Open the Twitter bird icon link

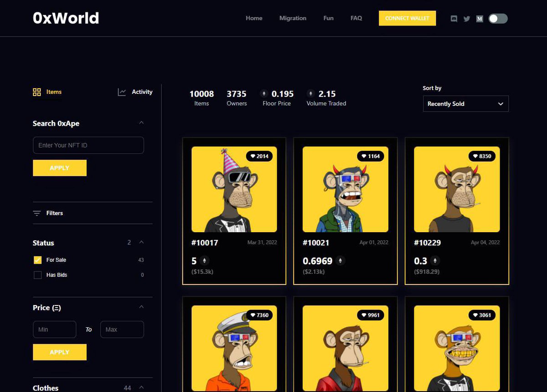466,19
